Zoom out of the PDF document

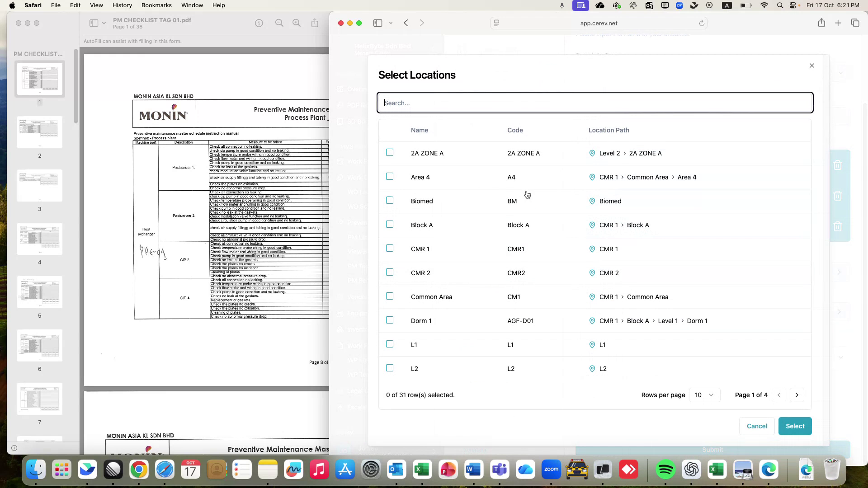point(279,23)
